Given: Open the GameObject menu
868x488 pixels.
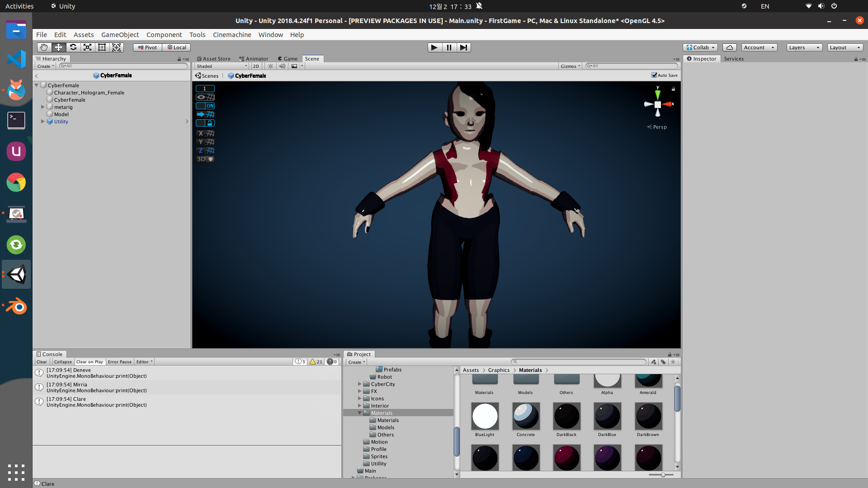Looking at the screenshot, I should coord(120,35).
